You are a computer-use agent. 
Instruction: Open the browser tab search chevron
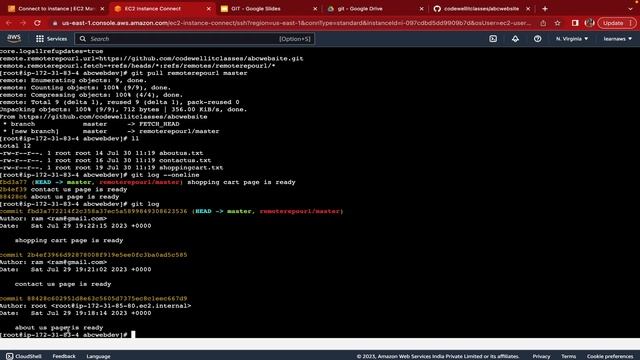tap(631, 9)
